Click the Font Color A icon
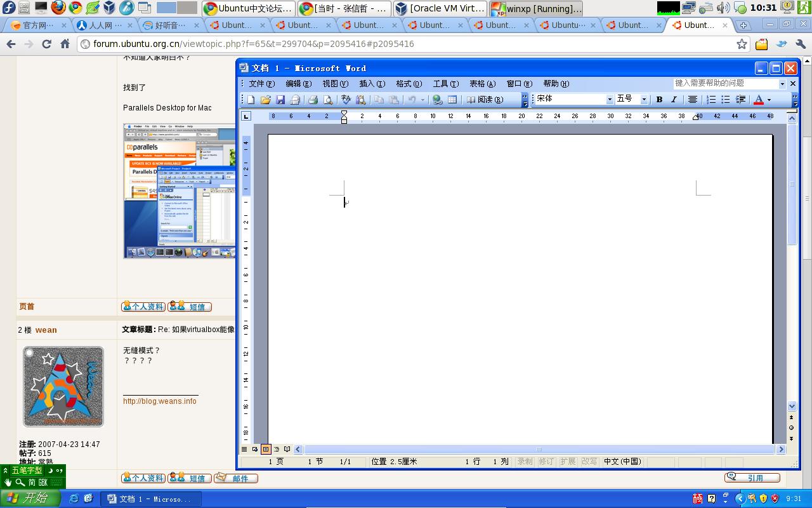The height and width of the screenshot is (508, 812). click(x=759, y=100)
